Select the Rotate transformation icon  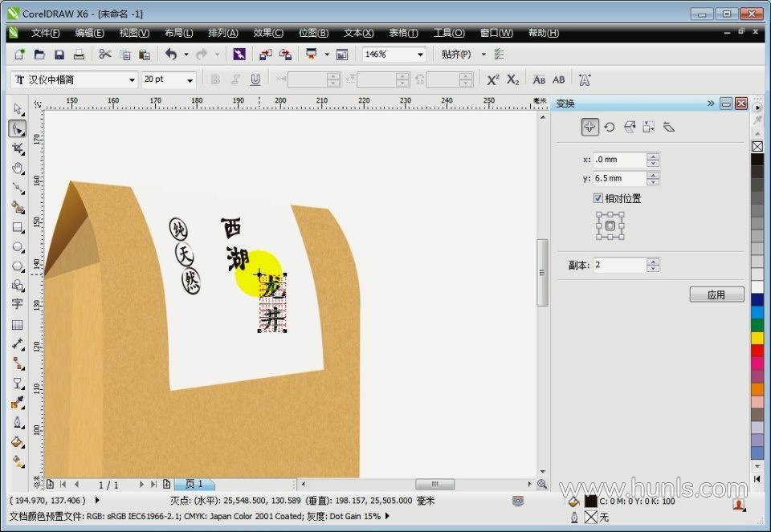click(x=610, y=127)
